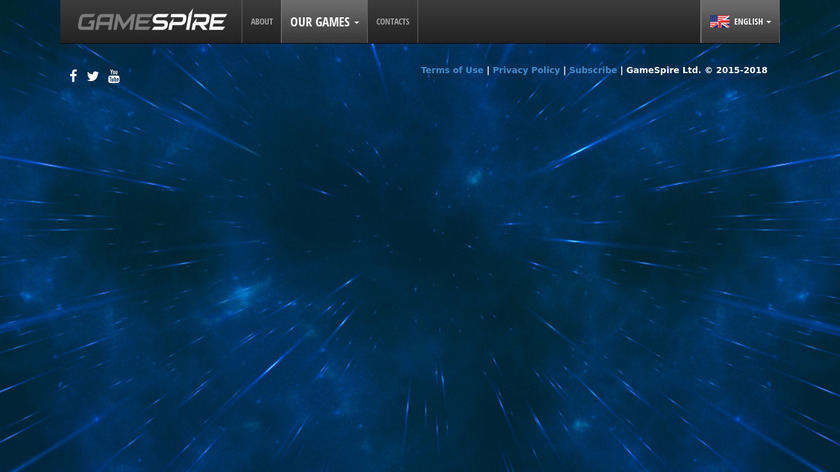
Task: Open the About menu item
Action: pos(261,21)
